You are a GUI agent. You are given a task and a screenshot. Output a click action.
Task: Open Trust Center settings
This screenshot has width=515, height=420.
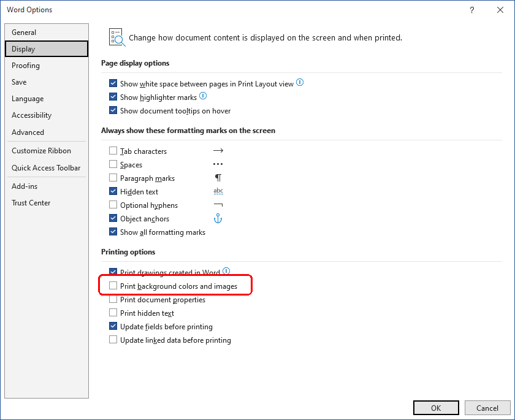pos(47,202)
